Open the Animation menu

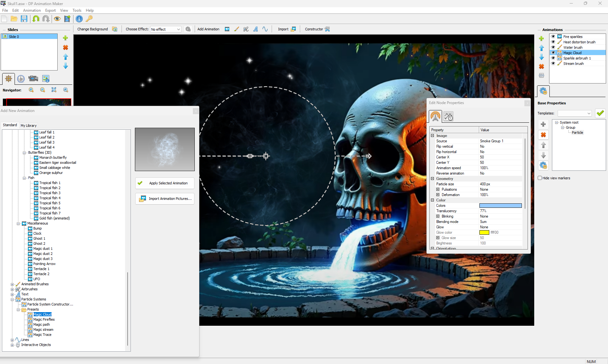coord(32,10)
